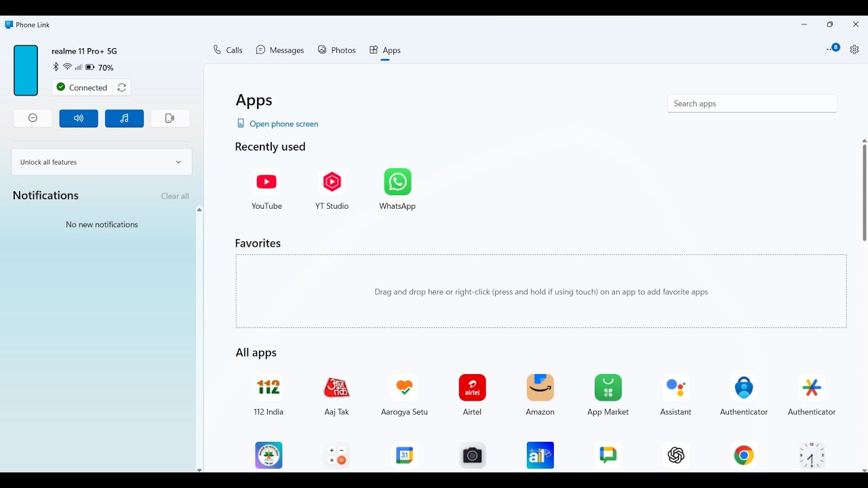
Task: Refresh the phone connection status
Action: (122, 87)
